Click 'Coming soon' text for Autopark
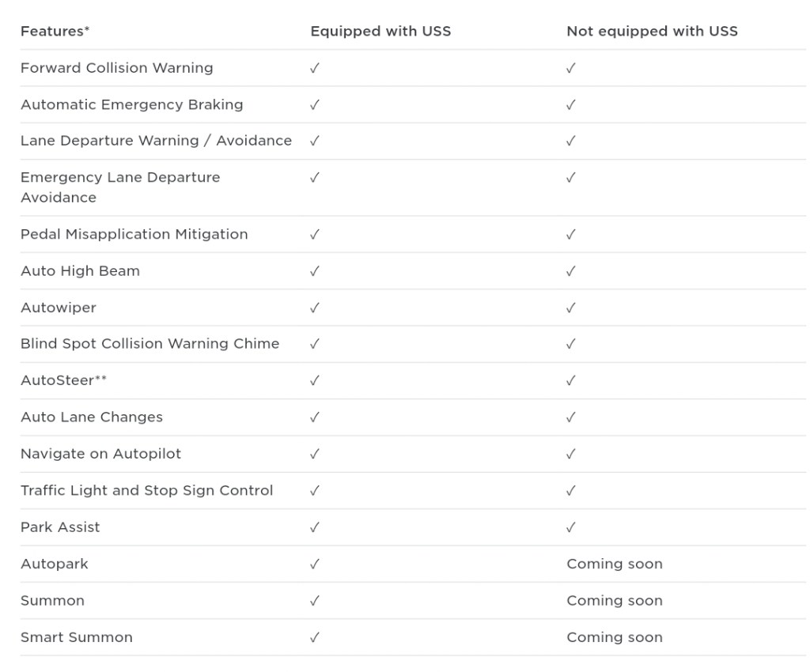This screenshot has width=810, height=672. coord(614,564)
